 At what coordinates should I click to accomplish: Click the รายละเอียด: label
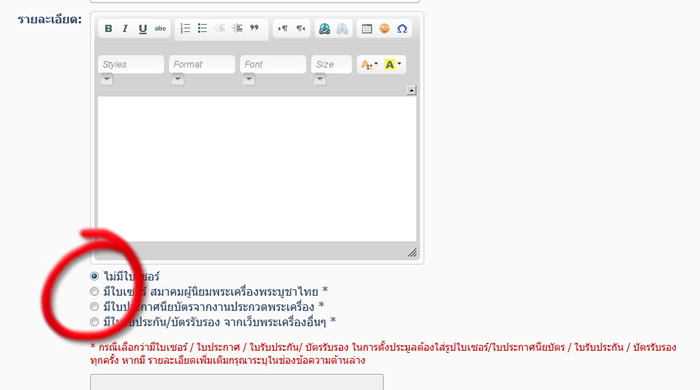pyautogui.click(x=50, y=20)
